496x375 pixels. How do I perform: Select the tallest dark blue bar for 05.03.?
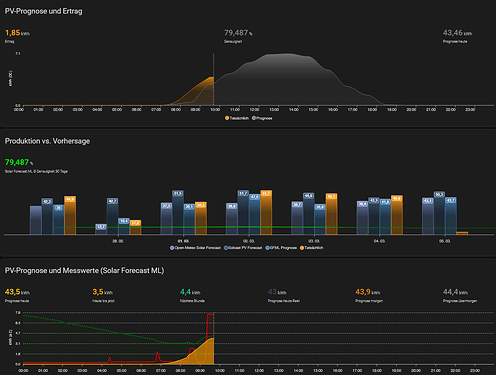[439, 213]
